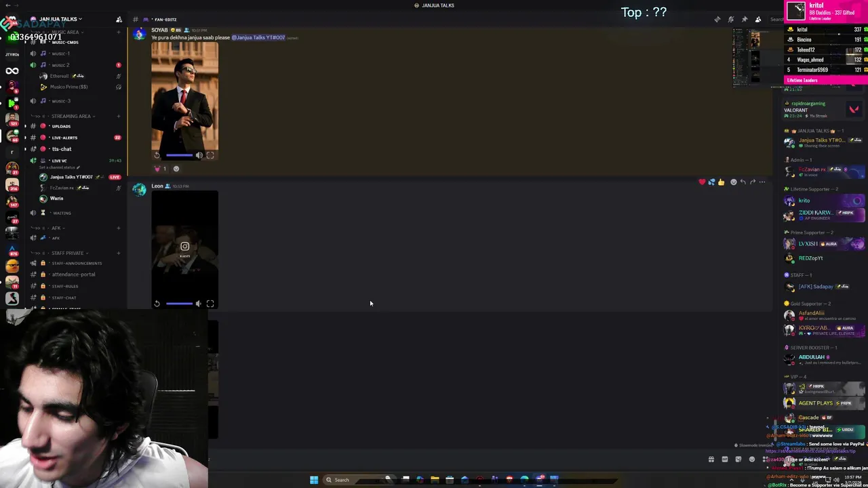Adjust the progress slider on SOYAB's video

tap(180, 155)
